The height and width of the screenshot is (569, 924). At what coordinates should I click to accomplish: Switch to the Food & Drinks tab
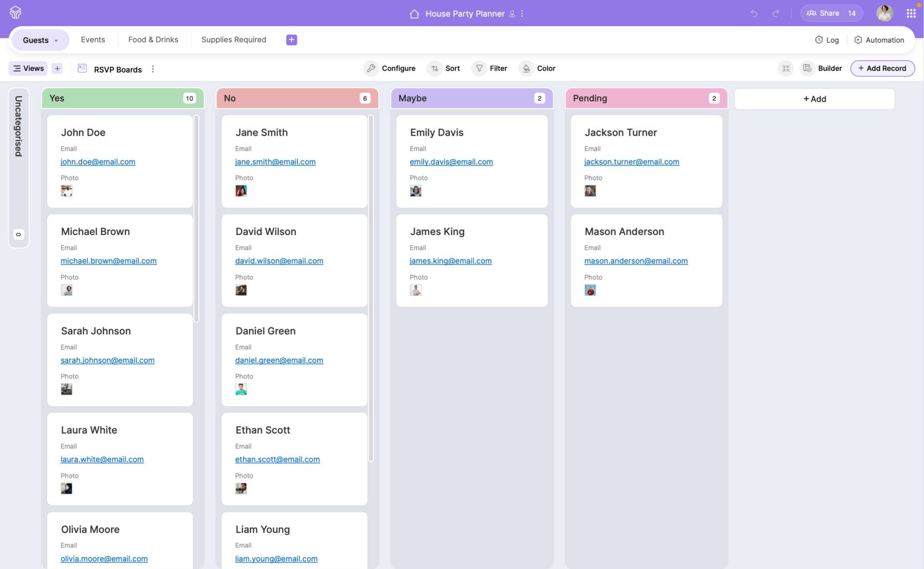[153, 39]
